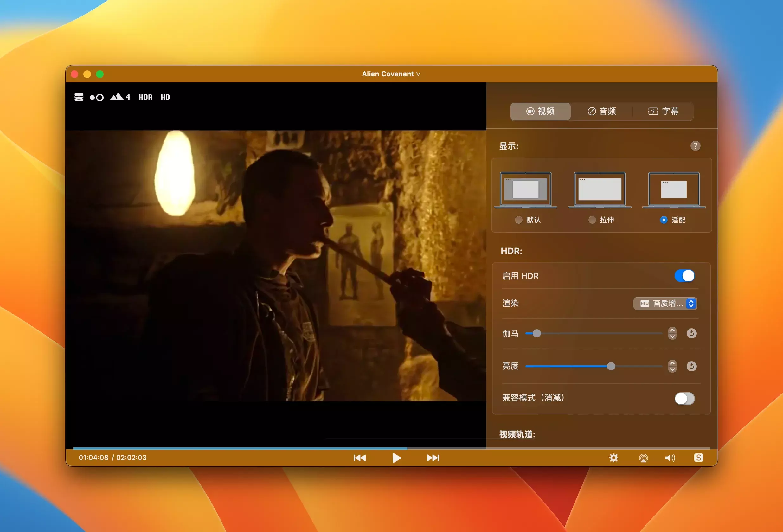Image resolution: width=783 pixels, height=532 pixels.
Task: Expand the Alien Covenant title menu
Action: tap(391, 74)
